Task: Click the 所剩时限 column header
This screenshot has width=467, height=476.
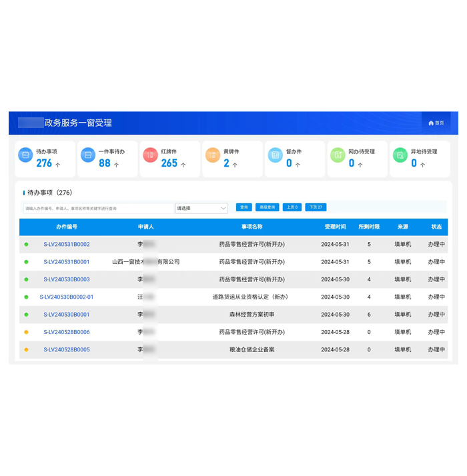Action: pyautogui.click(x=369, y=227)
